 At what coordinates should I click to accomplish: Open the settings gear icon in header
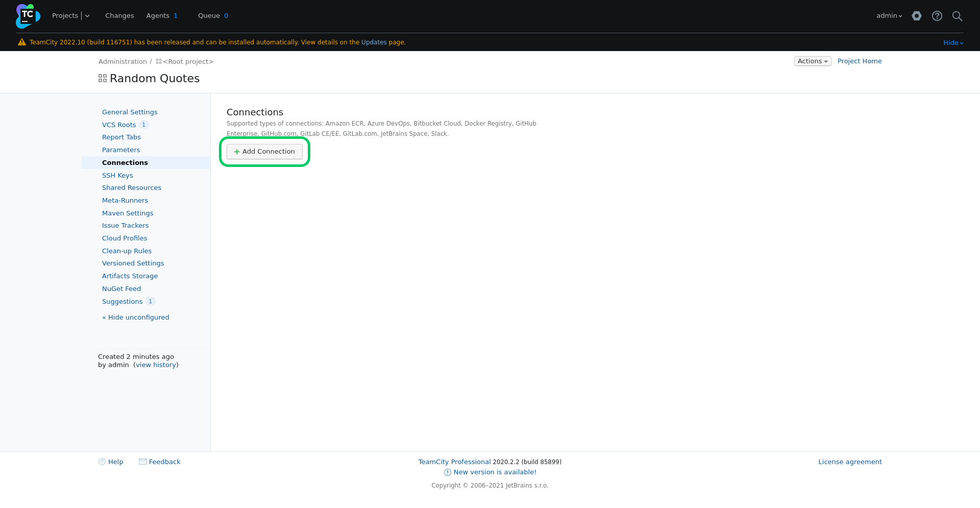coord(917,16)
